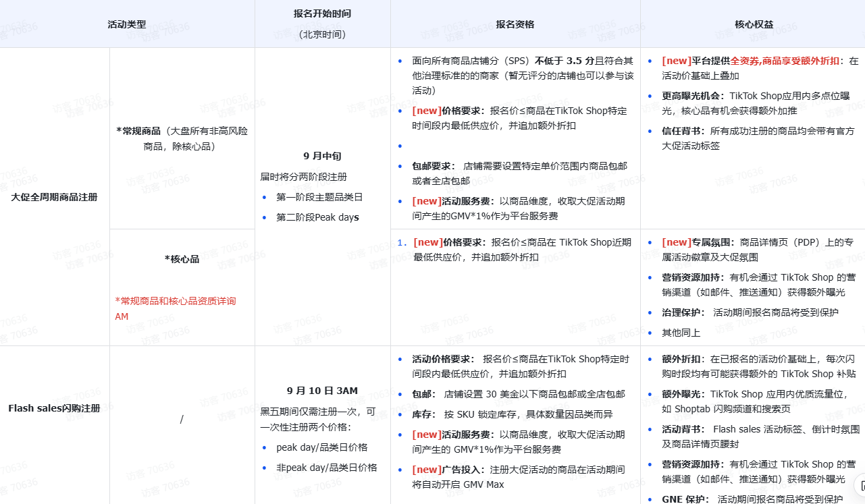This screenshot has width=865, height=504.
Task: Click the 9 月中旬 date text
Action: [322, 156]
